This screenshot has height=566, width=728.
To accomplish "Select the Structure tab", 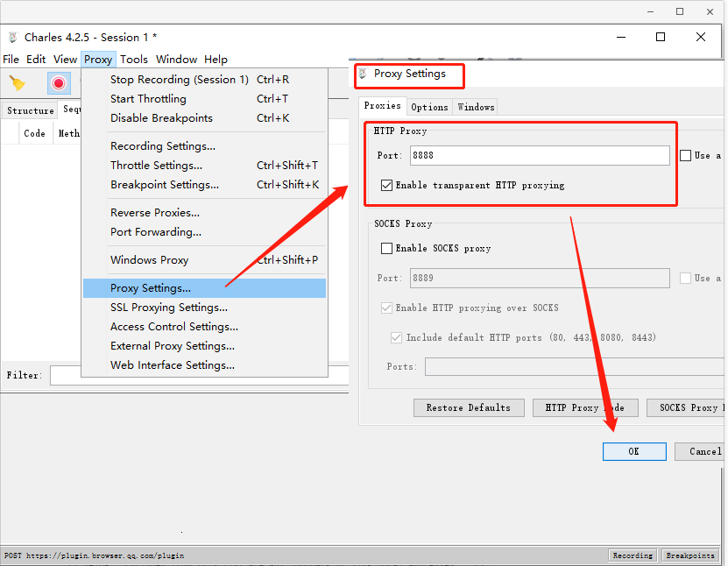I will point(30,110).
